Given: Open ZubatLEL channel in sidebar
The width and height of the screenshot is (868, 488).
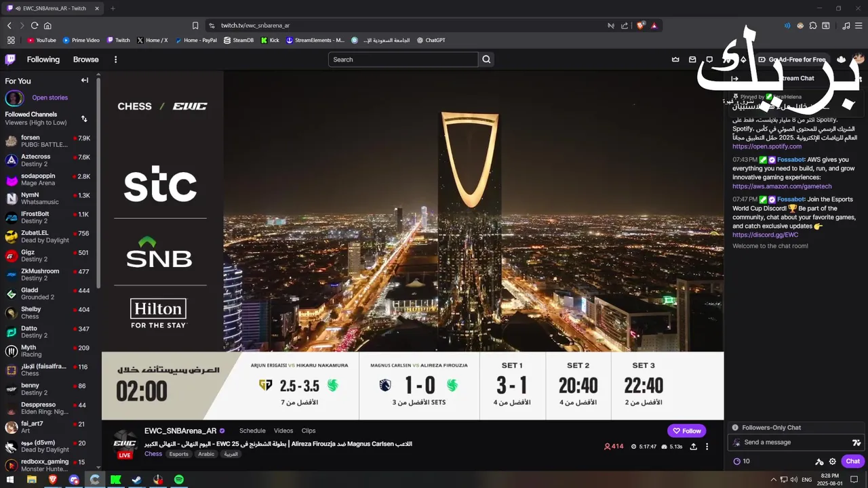Looking at the screenshot, I should (x=47, y=237).
